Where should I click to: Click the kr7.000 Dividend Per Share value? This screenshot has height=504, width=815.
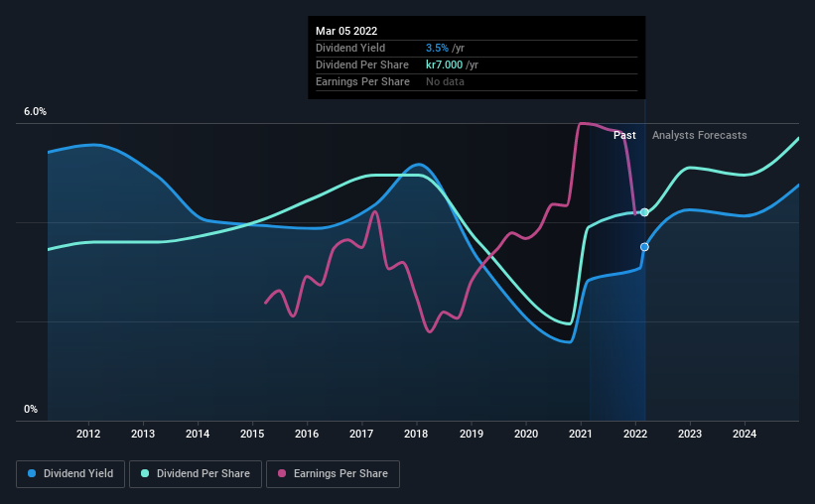pyautogui.click(x=445, y=64)
